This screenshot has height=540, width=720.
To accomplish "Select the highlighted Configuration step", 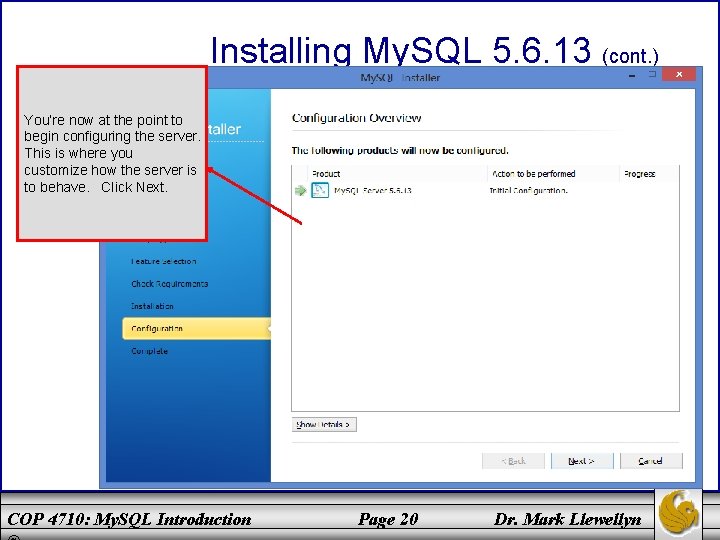I will pyautogui.click(x=197, y=329).
